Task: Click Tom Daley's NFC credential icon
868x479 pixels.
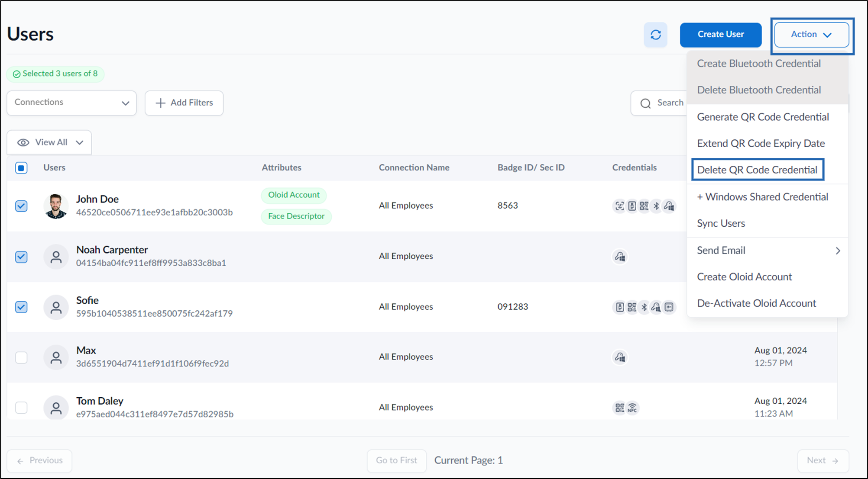Action: pyautogui.click(x=632, y=408)
